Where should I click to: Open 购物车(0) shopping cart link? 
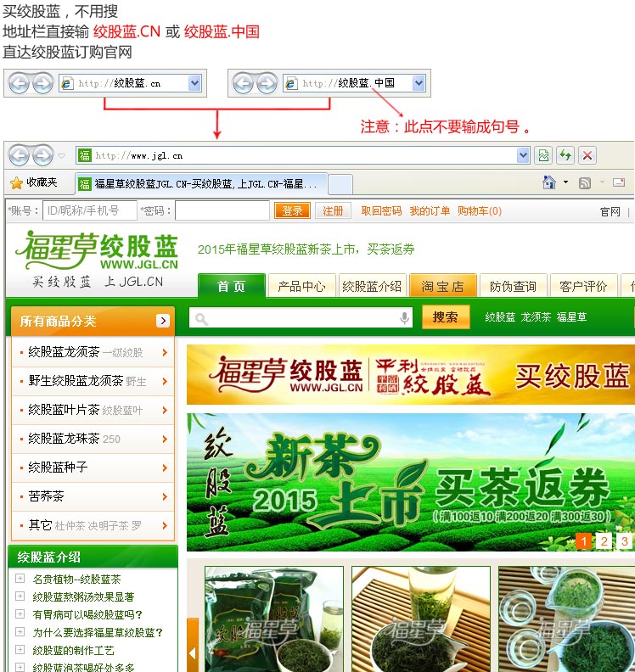coord(480,211)
